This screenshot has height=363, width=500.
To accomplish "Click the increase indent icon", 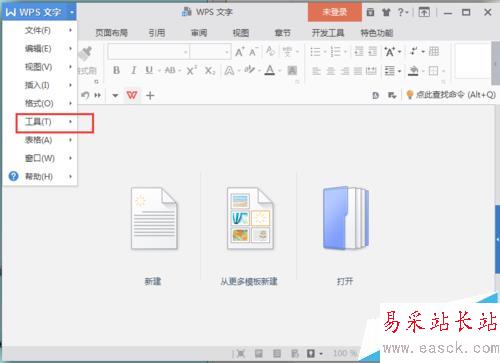I will [x=372, y=52].
